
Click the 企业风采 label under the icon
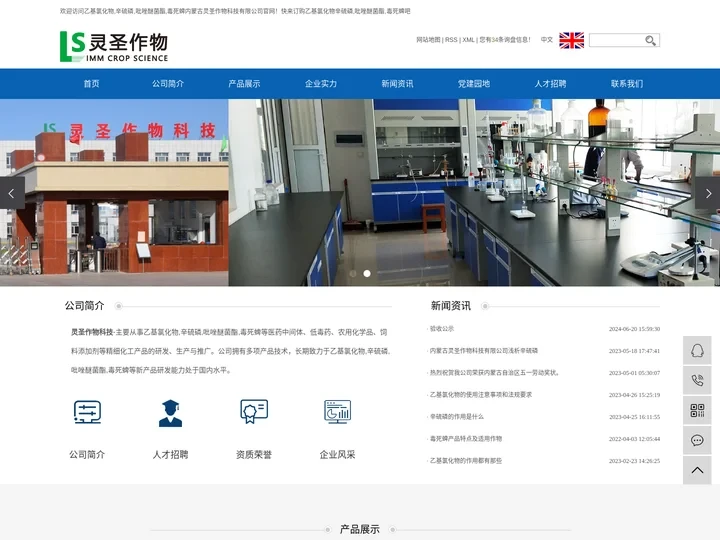click(338, 455)
